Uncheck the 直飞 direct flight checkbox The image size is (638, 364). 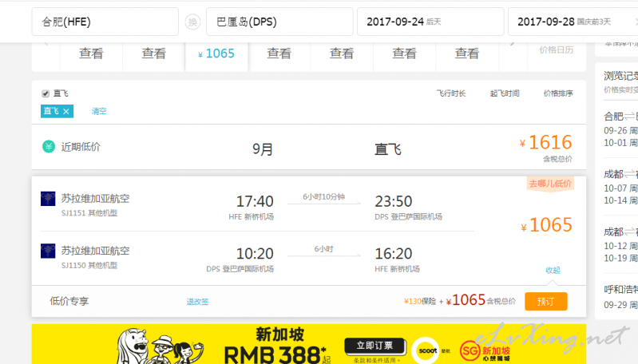coord(46,93)
